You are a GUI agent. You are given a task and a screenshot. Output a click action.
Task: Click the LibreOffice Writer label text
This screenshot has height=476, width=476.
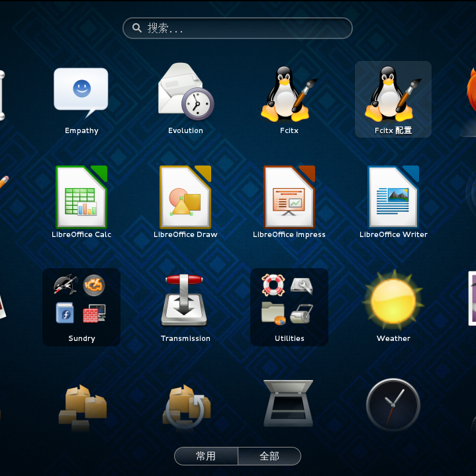tap(393, 234)
